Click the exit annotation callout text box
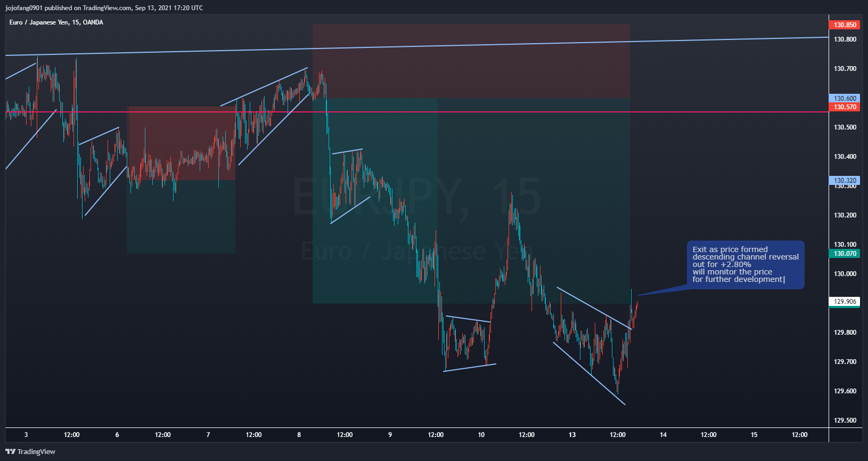Viewport: 868px width, 461px height. 746,264
